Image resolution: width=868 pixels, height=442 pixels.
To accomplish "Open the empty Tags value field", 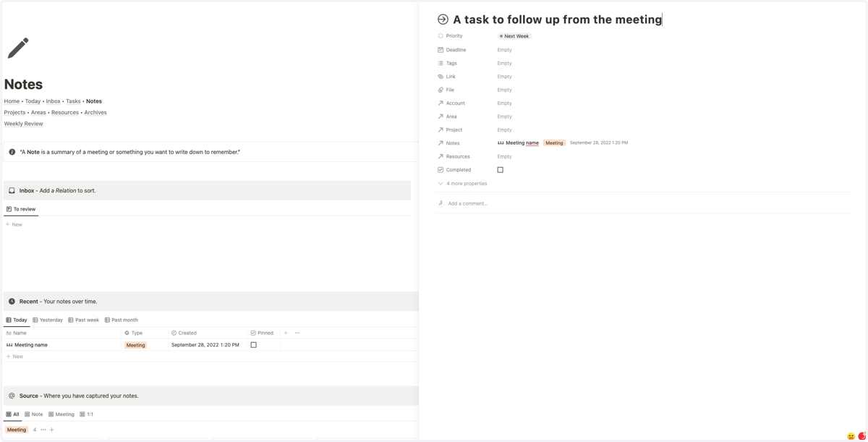I will pyautogui.click(x=504, y=63).
